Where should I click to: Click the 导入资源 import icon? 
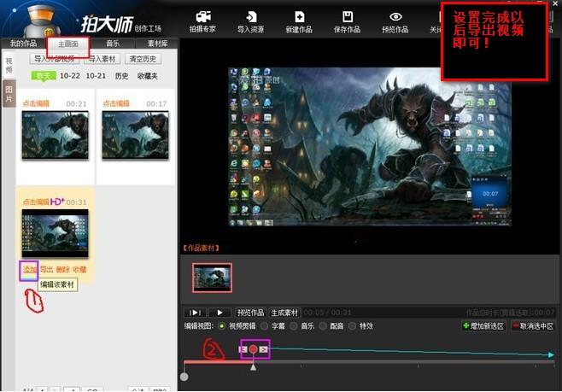pos(251,16)
